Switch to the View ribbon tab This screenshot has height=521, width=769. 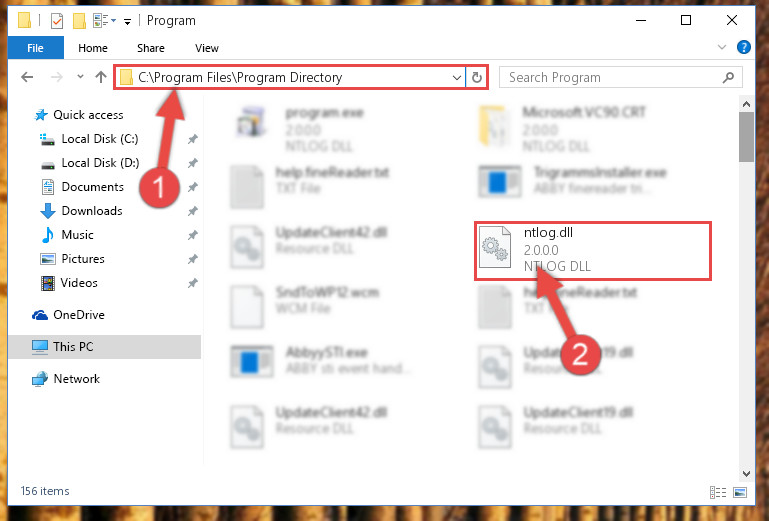click(x=206, y=48)
